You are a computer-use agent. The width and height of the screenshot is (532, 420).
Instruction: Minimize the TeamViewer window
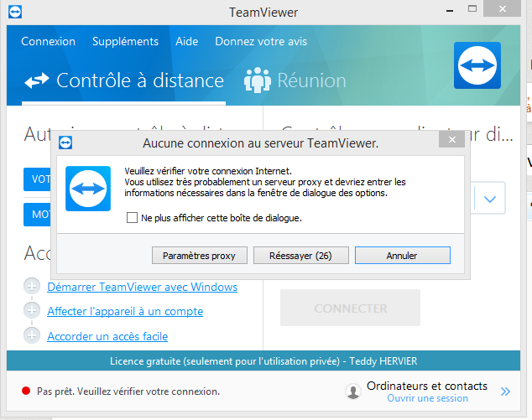(450, 10)
